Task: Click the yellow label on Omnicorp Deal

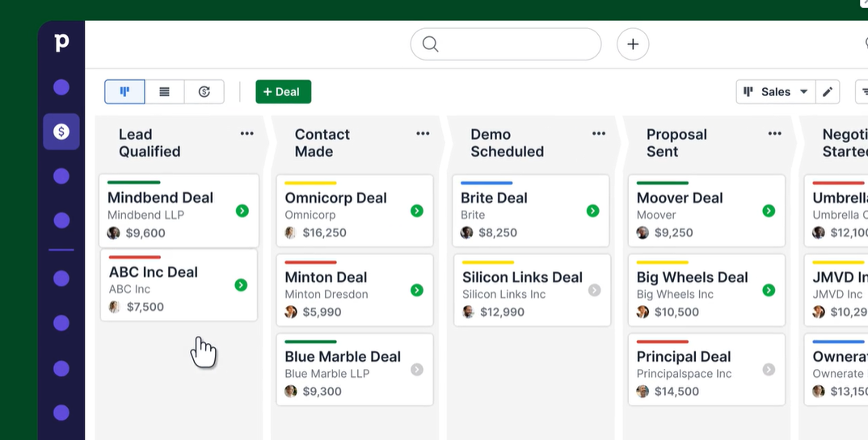Action: point(310,183)
